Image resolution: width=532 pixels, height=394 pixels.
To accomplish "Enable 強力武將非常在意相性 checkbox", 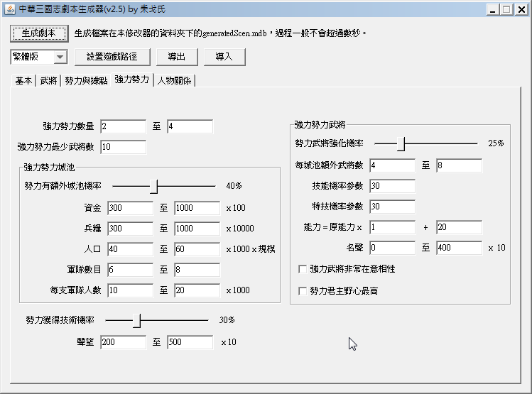I will click(303, 270).
